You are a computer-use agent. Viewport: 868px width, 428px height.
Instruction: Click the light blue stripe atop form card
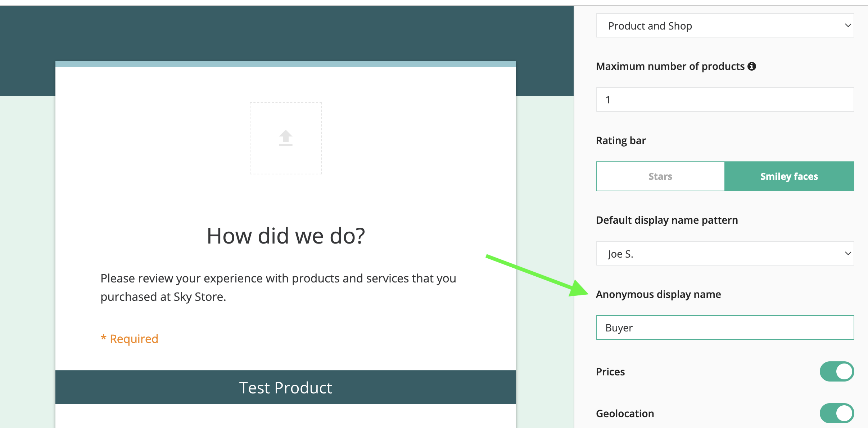(286, 64)
